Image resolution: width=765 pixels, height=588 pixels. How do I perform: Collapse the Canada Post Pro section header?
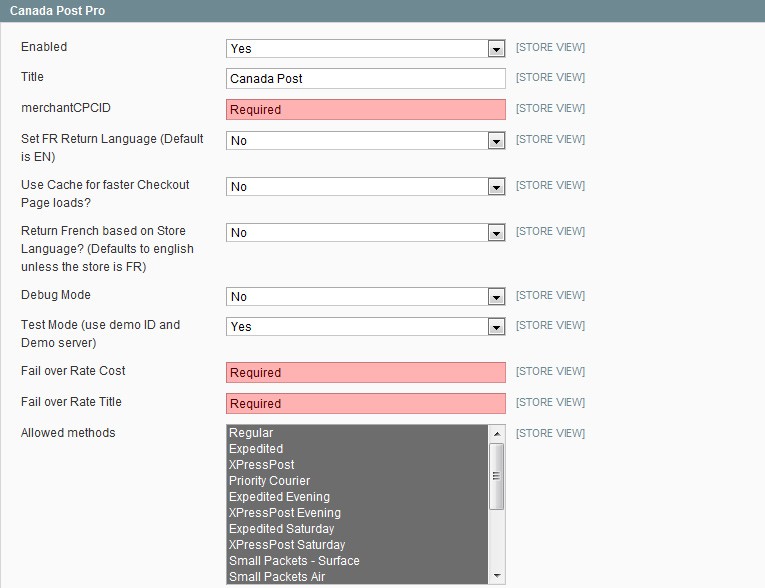click(382, 11)
